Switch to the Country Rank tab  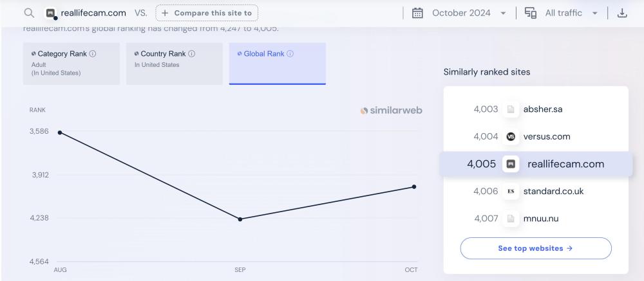(174, 63)
